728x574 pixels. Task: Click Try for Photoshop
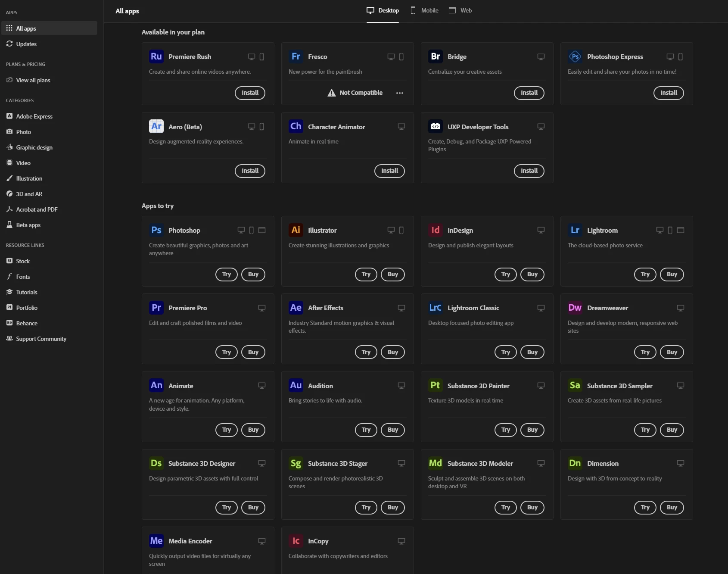[227, 274]
